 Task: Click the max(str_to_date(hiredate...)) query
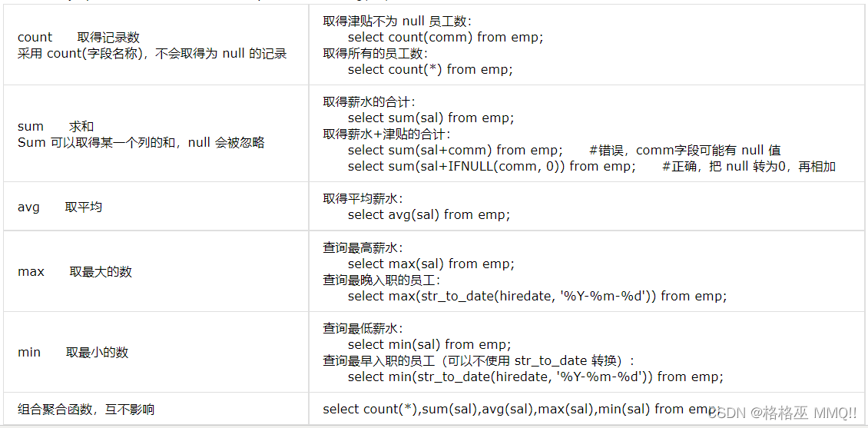(537, 297)
